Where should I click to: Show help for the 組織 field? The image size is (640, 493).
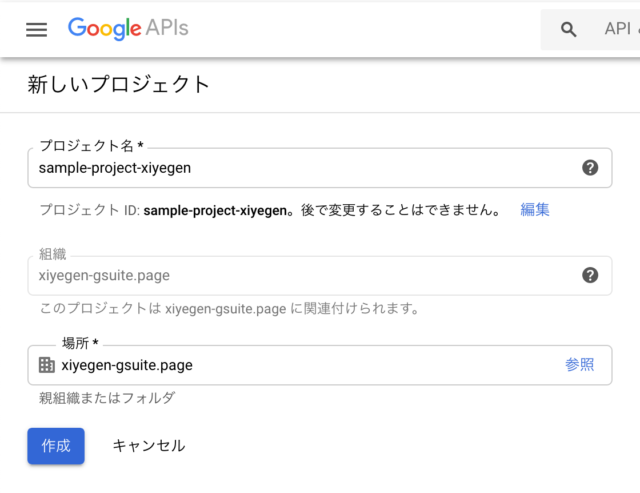pos(590,275)
